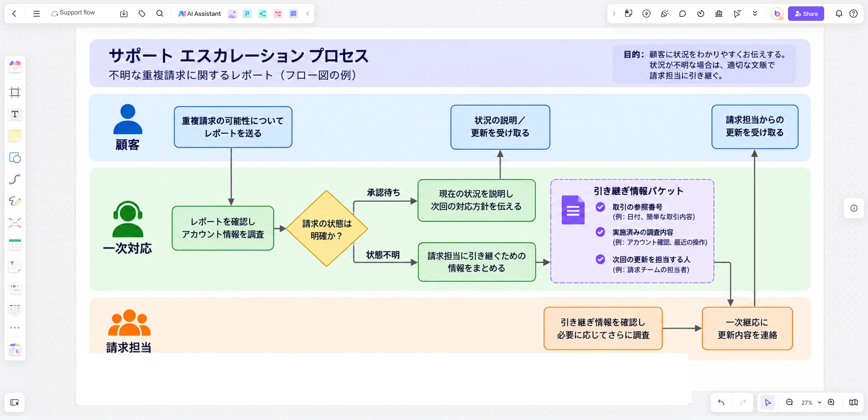Start presentation play button
Screen dimensions: 868x420
point(646,14)
